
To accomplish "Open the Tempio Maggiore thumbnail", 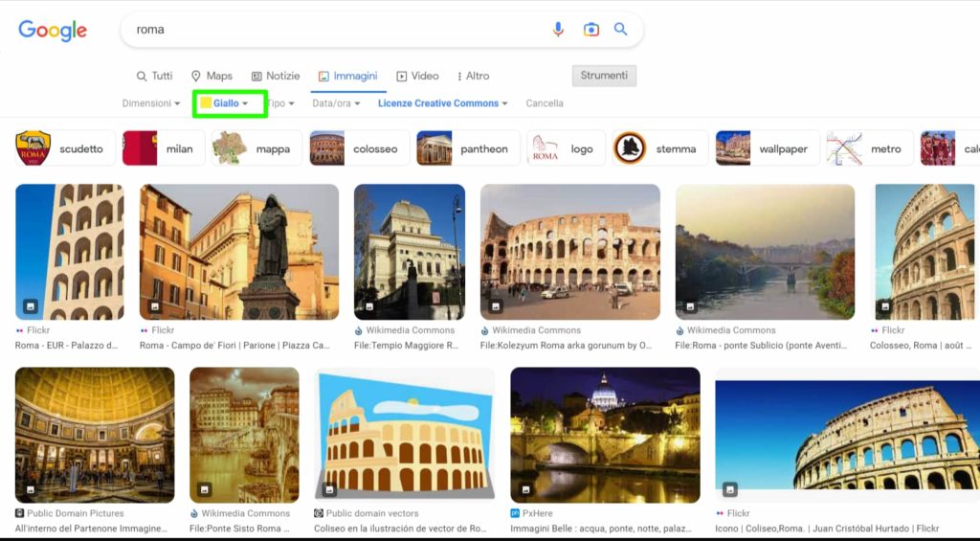I will pyautogui.click(x=410, y=252).
